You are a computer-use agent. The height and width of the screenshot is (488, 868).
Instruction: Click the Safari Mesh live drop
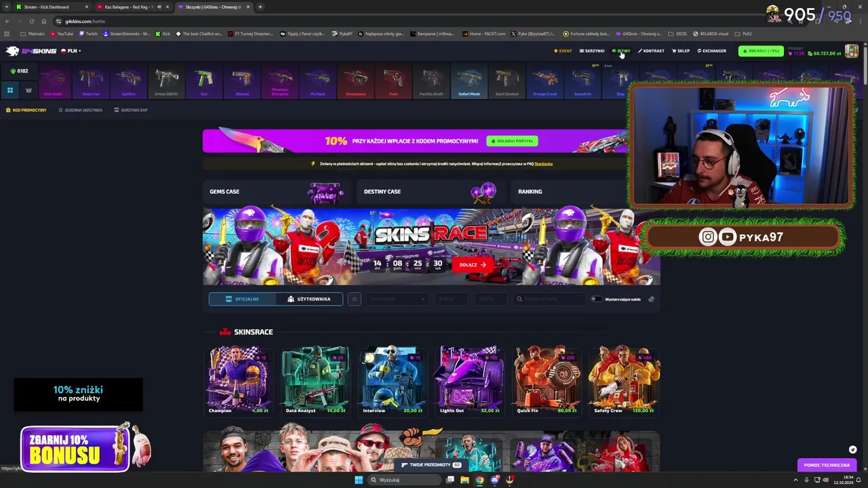[469, 82]
